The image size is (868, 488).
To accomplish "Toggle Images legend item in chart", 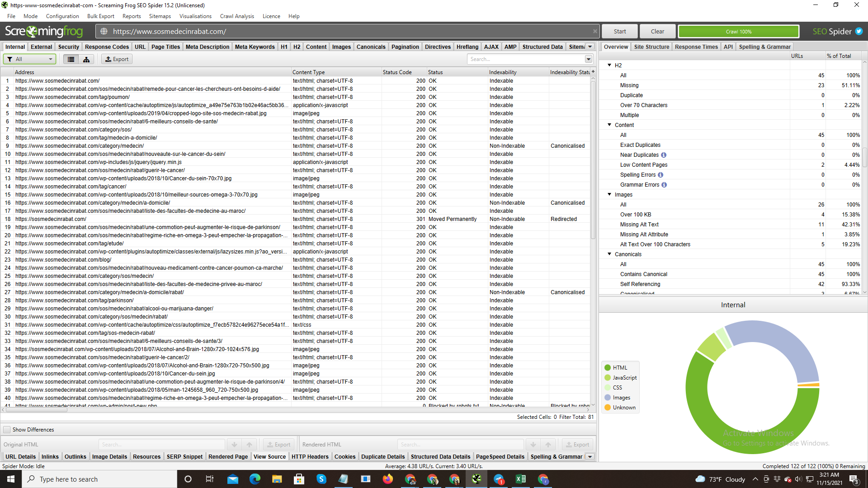I will (x=621, y=398).
